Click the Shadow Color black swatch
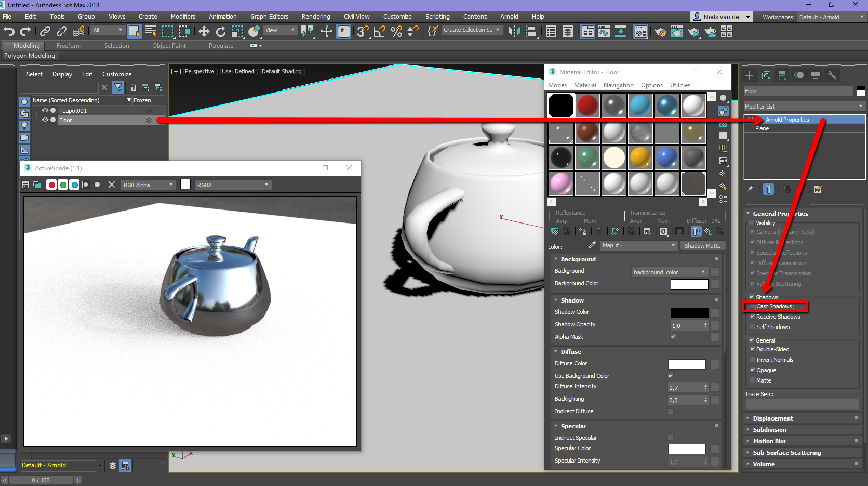Image resolution: width=868 pixels, height=486 pixels. 689,312
